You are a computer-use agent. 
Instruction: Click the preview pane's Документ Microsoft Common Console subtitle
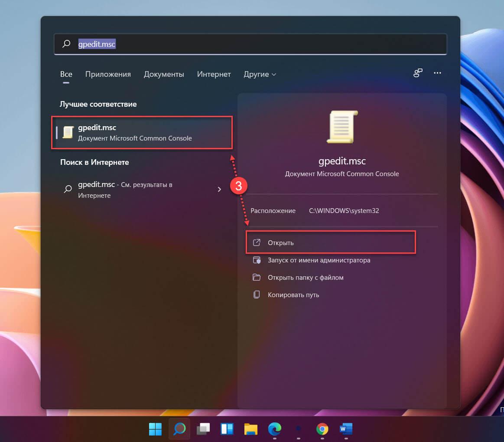342,174
